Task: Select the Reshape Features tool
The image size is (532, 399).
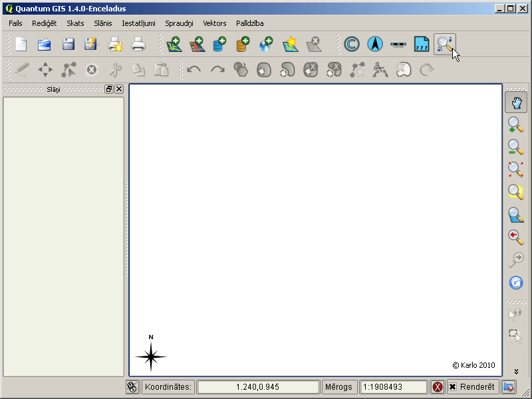Action: pos(357,70)
